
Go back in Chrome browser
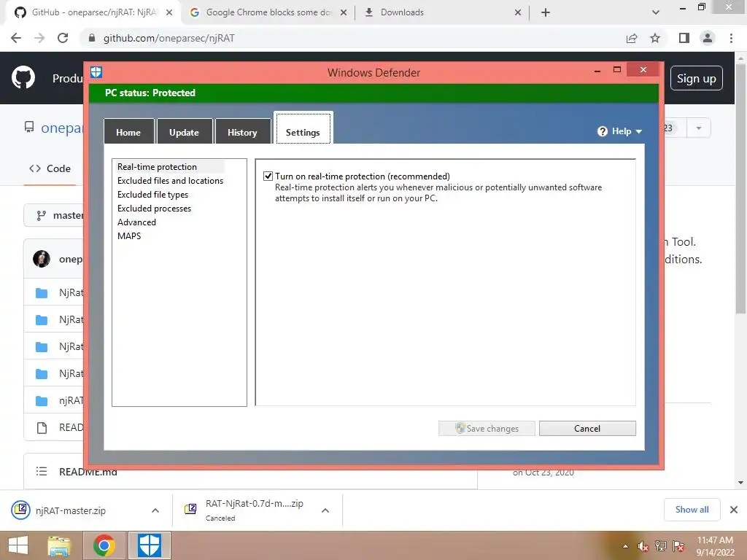16,38
